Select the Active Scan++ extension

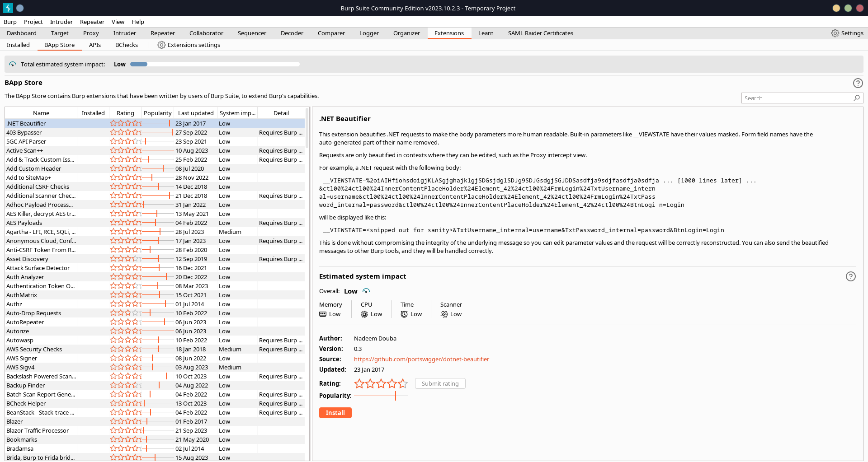155,150
